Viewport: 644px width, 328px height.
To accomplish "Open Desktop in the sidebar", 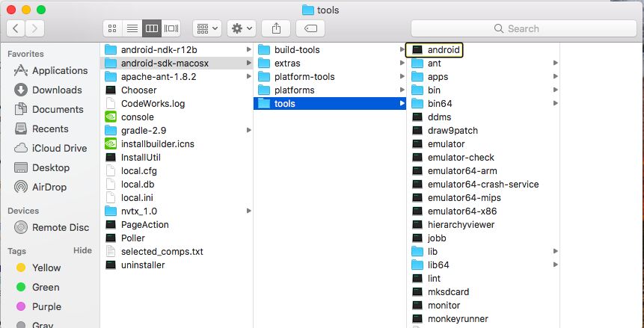I will pos(41,167).
